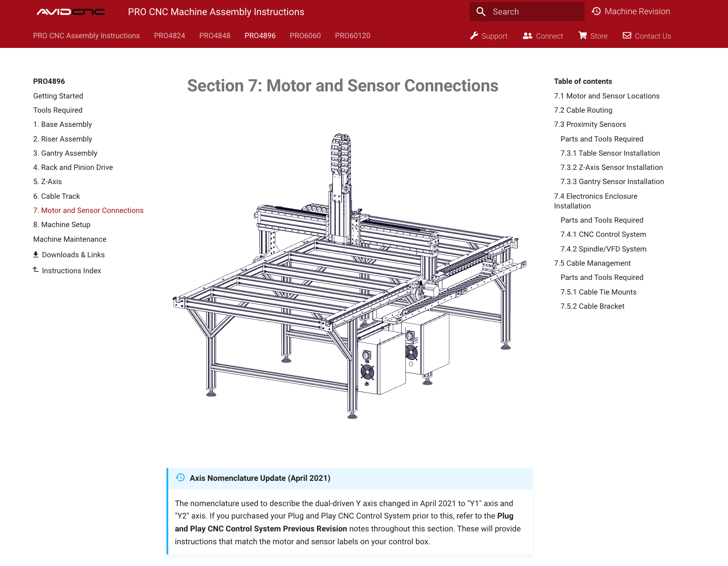The width and height of the screenshot is (728, 566).
Task: Focus the Search input field
Action: click(x=527, y=12)
